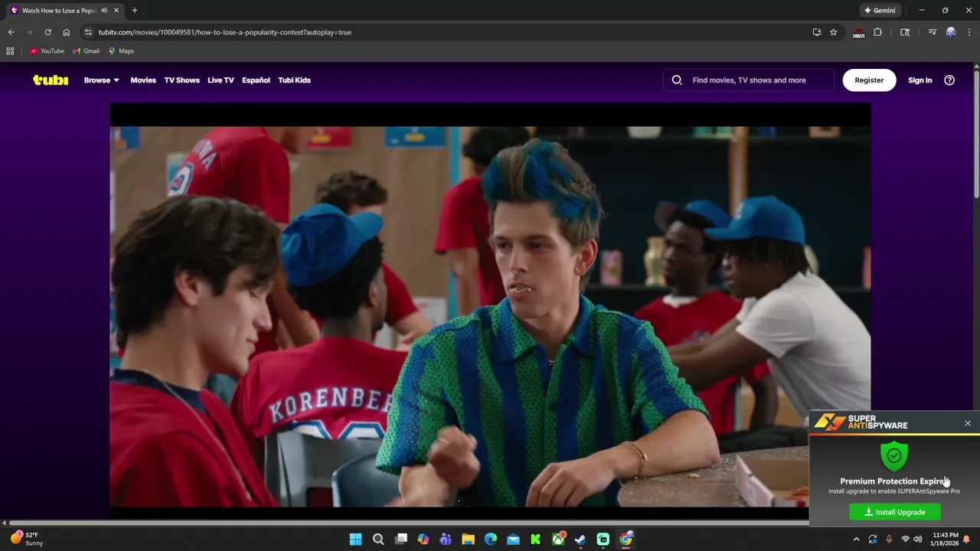Click the Gemini button
Image resolution: width=980 pixels, height=551 pixels.
880,11
